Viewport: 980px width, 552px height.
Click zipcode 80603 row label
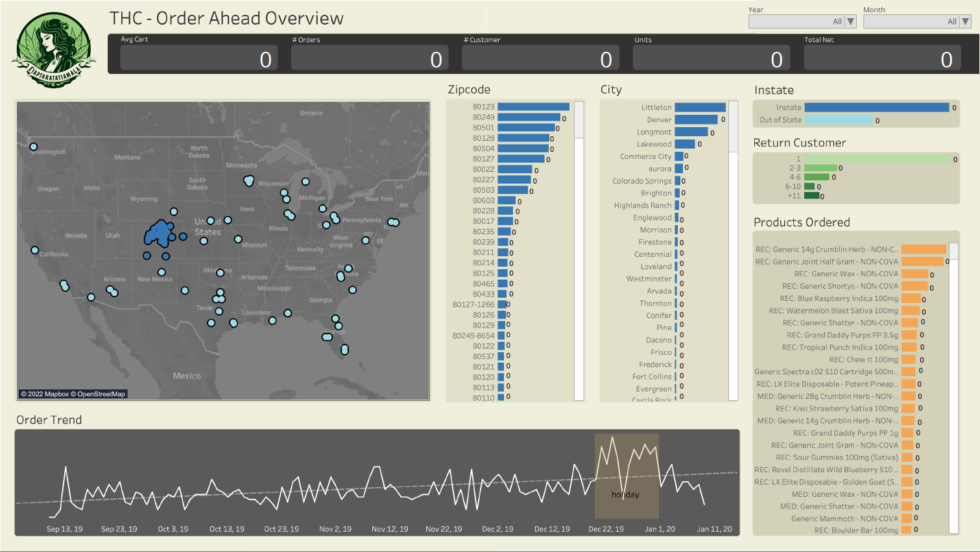pyautogui.click(x=483, y=200)
